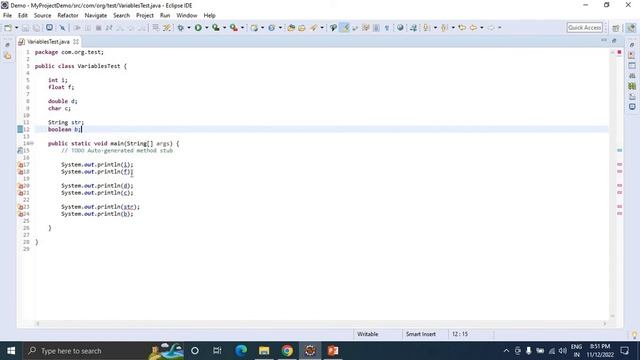Click the Save All toolbar icon
This screenshot has width=640, height=360.
36,28
